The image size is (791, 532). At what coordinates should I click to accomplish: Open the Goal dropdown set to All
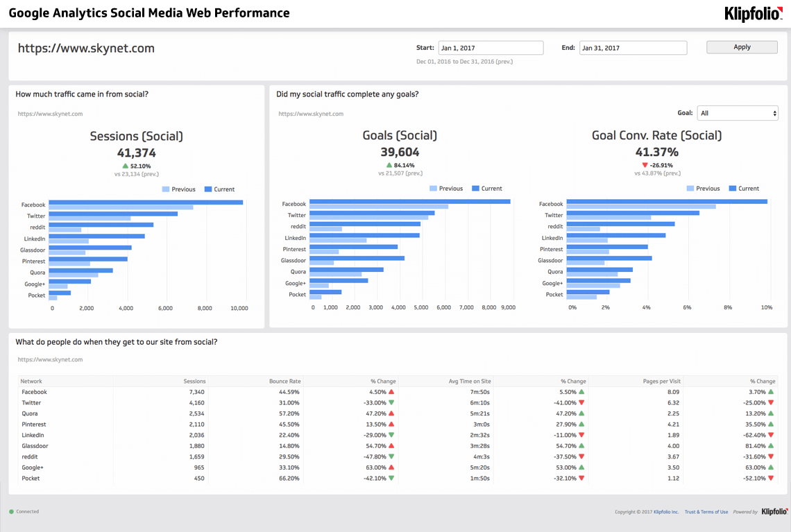click(x=738, y=113)
